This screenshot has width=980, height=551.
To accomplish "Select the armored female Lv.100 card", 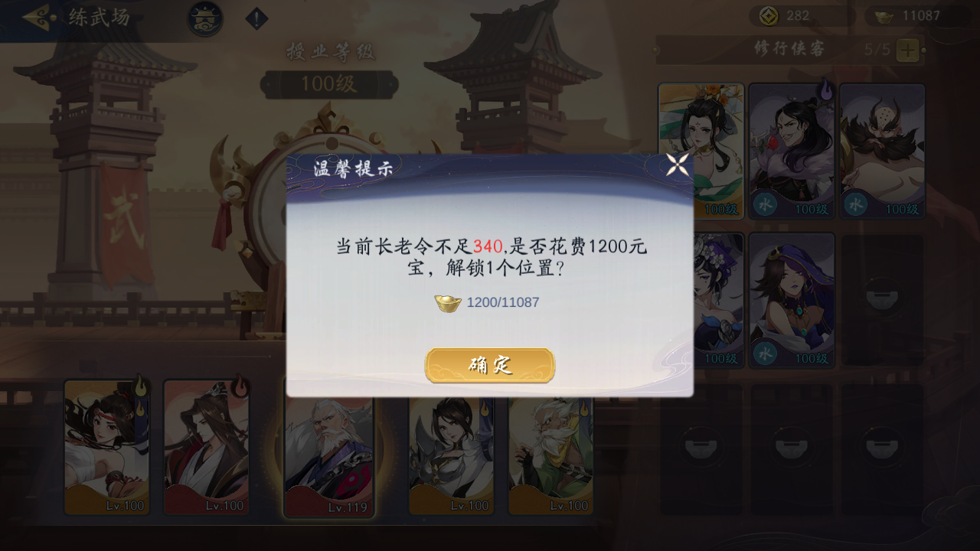I will [451, 455].
